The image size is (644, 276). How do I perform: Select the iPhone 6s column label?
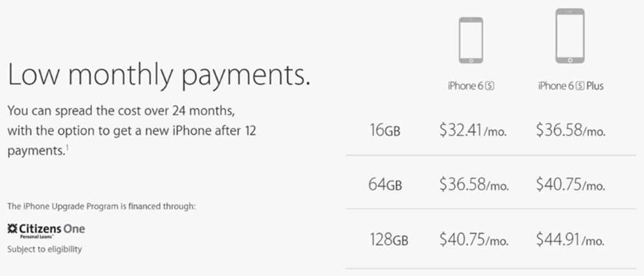pyautogui.click(x=471, y=86)
